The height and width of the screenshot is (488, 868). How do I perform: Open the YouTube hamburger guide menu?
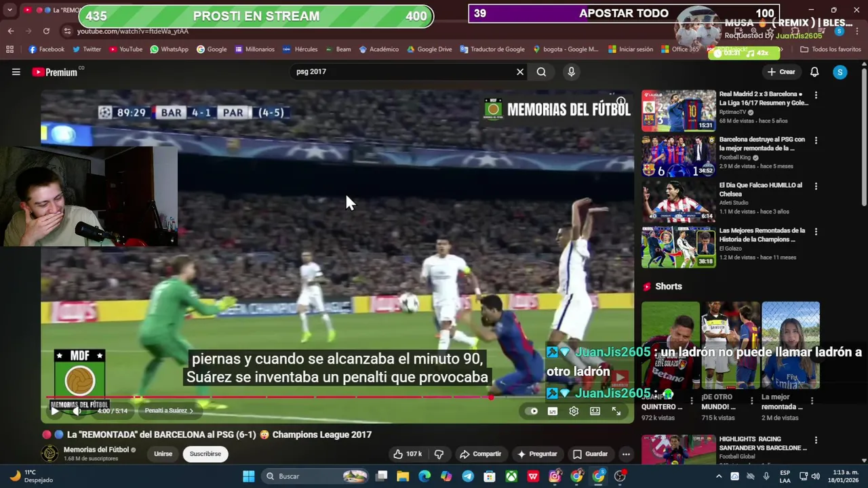16,72
